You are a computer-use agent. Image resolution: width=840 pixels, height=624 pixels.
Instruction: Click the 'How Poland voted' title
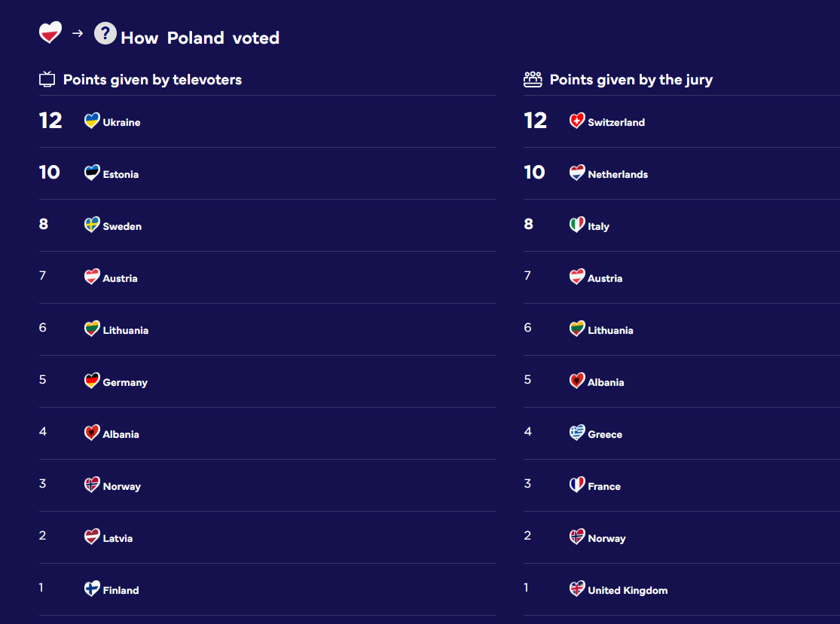200,38
